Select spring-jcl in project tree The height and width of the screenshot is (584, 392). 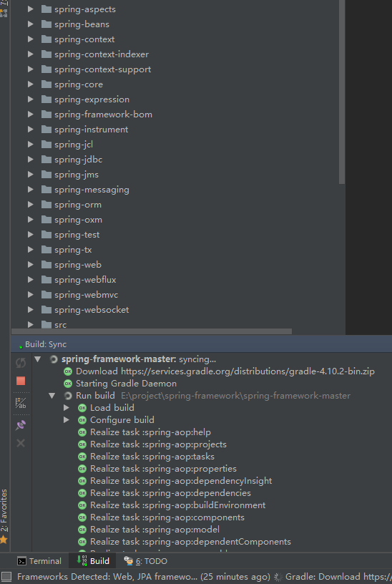pyautogui.click(x=74, y=145)
